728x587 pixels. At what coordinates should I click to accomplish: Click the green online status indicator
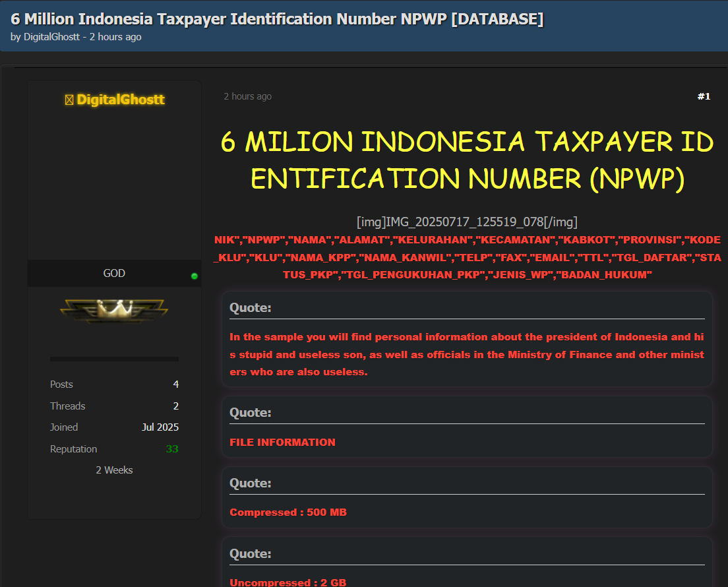[x=195, y=276]
